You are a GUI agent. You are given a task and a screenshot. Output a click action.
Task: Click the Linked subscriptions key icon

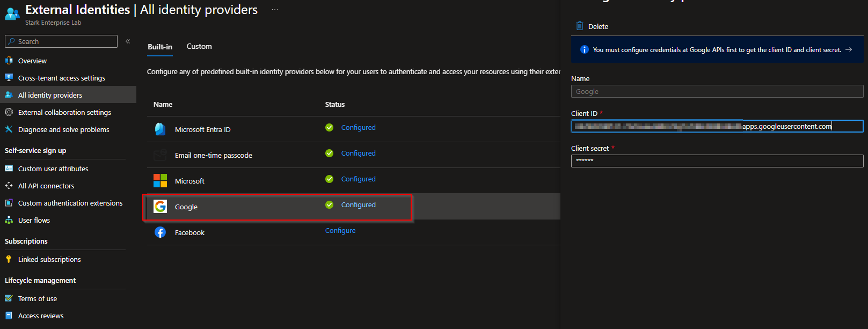coord(9,259)
